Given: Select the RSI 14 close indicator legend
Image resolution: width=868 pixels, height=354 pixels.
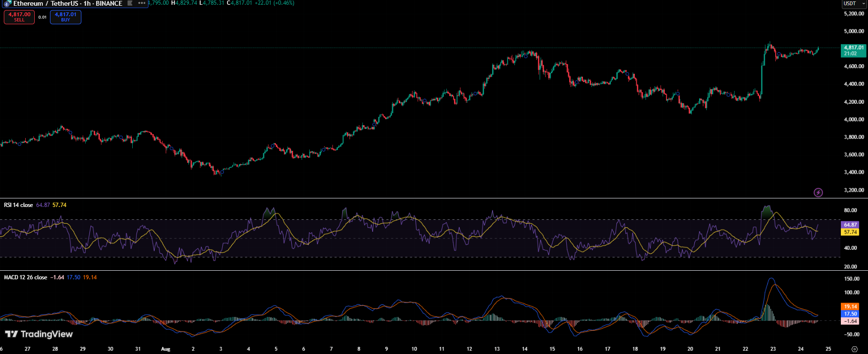Looking at the screenshot, I should (x=19, y=205).
